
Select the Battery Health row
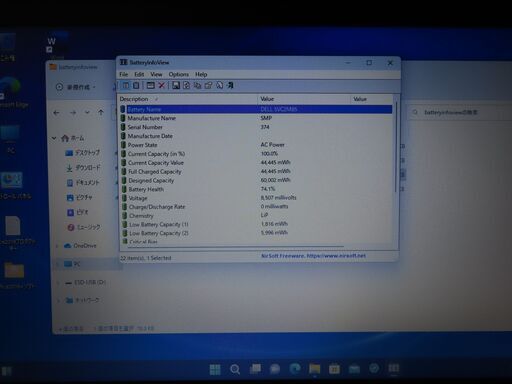(x=256, y=189)
